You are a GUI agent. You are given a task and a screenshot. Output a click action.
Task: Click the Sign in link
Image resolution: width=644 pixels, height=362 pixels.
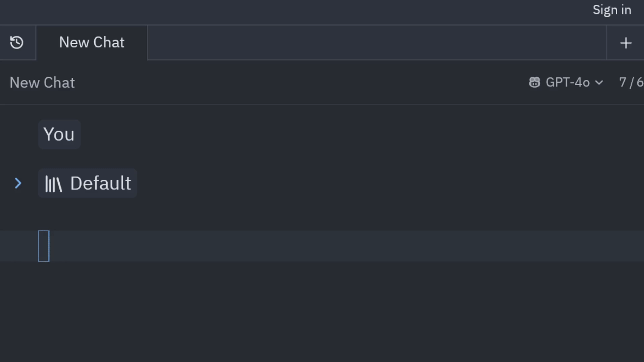(612, 10)
